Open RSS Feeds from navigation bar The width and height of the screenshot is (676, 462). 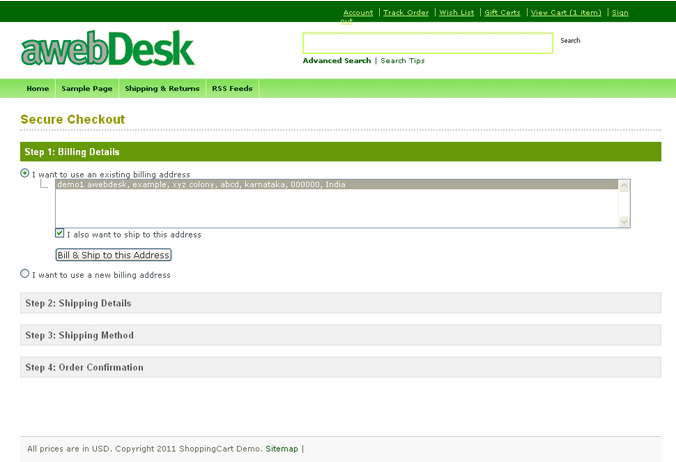(232, 89)
